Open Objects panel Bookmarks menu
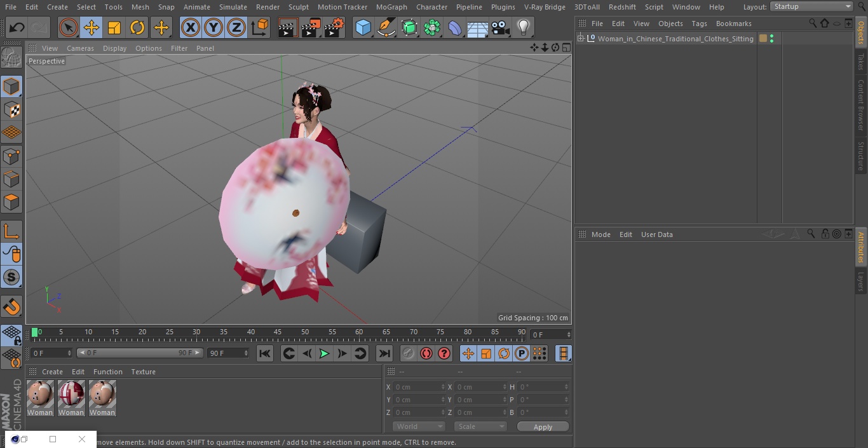868x448 pixels. pos(733,24)
